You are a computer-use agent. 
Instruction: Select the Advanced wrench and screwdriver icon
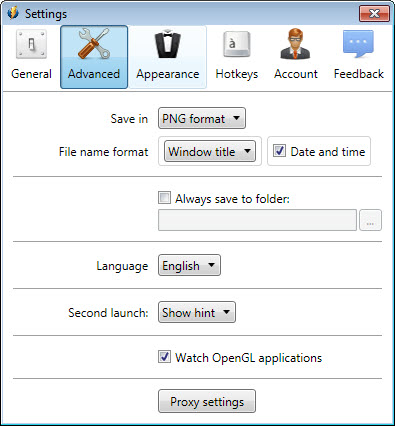coord(94,44)
